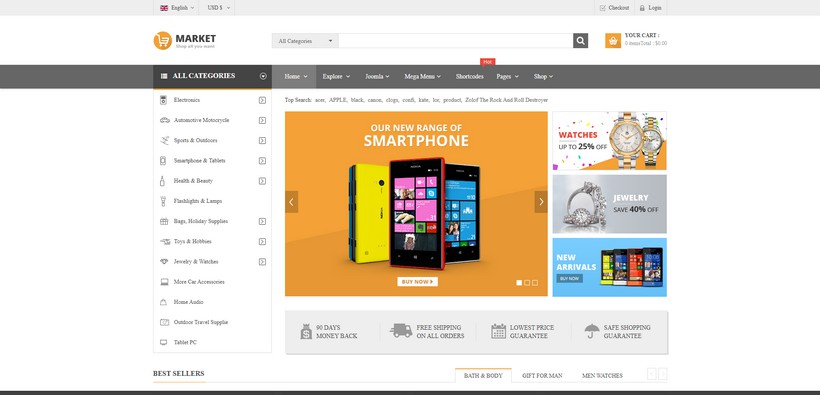Select the third slider pagination dot
This screenshot has height=395, width=820.
(535, 283)
